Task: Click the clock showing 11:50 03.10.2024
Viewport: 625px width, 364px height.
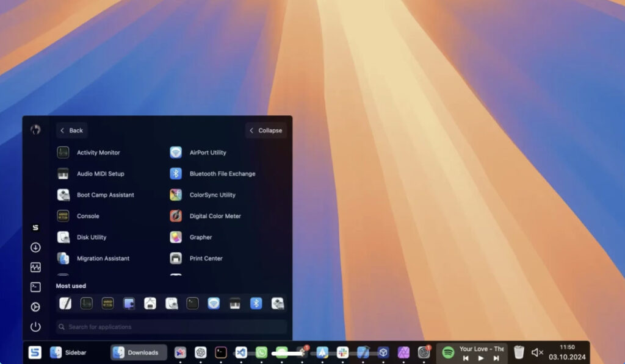Action: 567,352
